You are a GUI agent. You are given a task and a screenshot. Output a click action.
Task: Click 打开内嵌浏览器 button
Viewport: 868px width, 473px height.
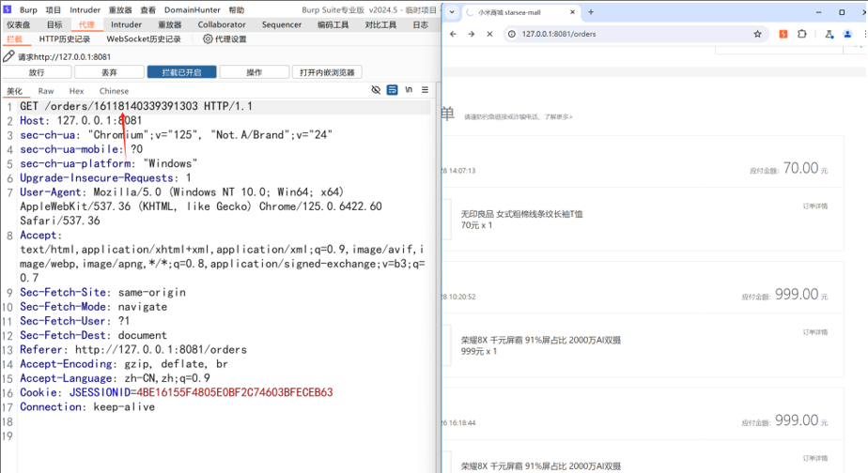[327, 72]
